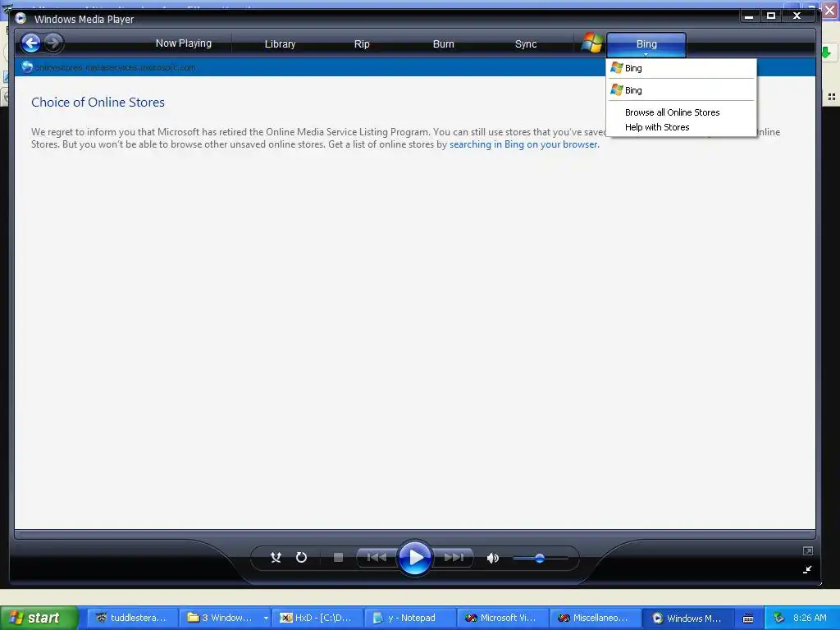This screenshot has width=840, height=630.
Task: Click the Windows flag logo beside Bing tab
Action: click(x=592, y=43)
